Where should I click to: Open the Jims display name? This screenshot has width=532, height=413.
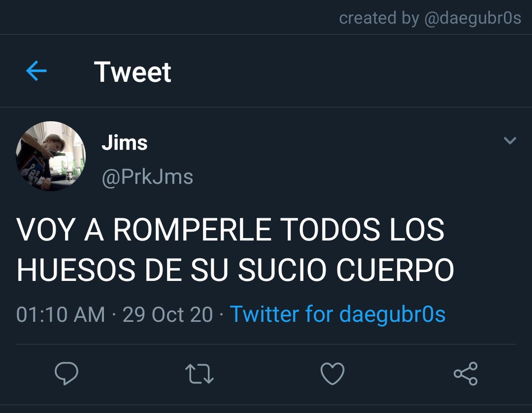[x=125, y=142]
